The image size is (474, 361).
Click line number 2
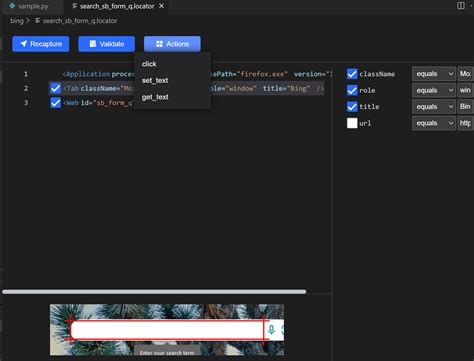click(26, 88)
